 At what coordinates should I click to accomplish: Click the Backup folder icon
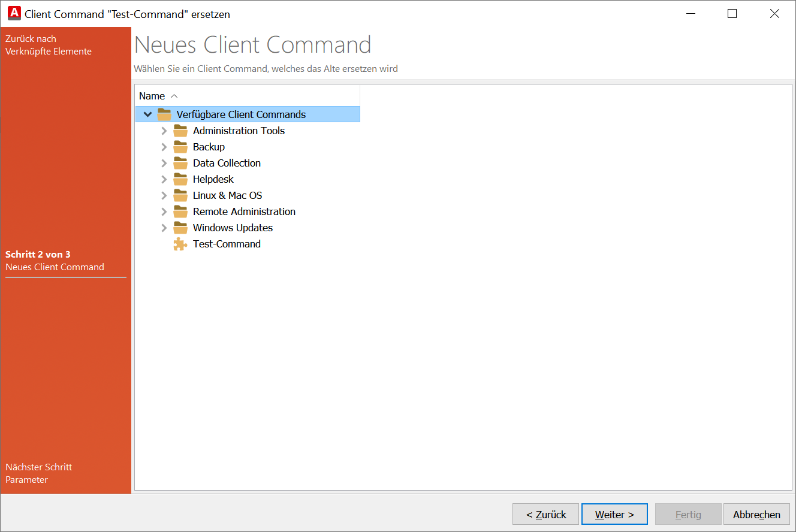click(180, 146)
